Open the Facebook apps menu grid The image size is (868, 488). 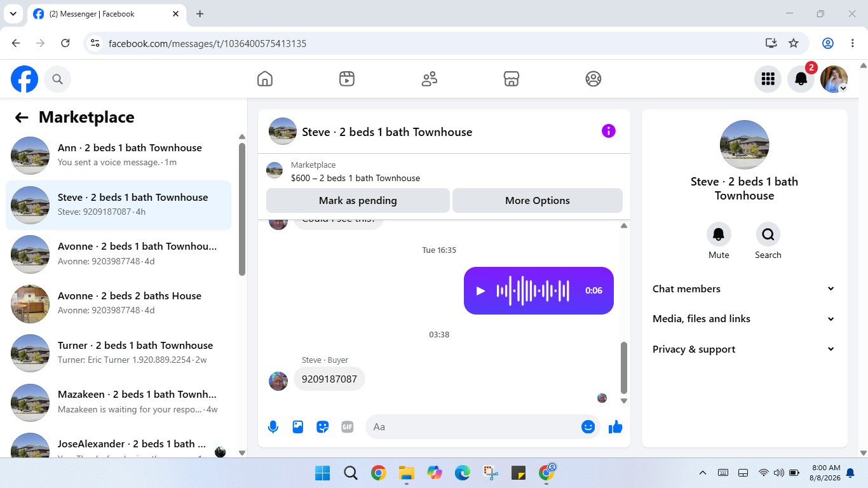click(x=768, y=79)
